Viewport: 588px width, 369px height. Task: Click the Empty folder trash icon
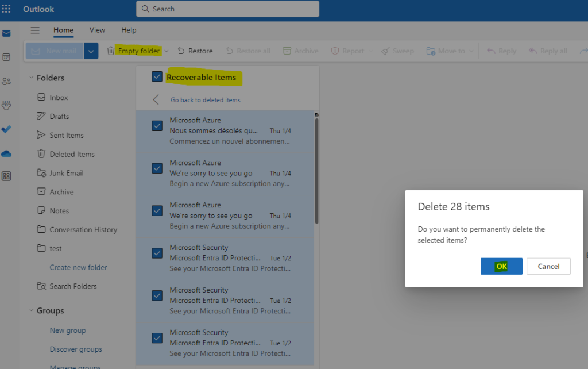coord(111,51)
